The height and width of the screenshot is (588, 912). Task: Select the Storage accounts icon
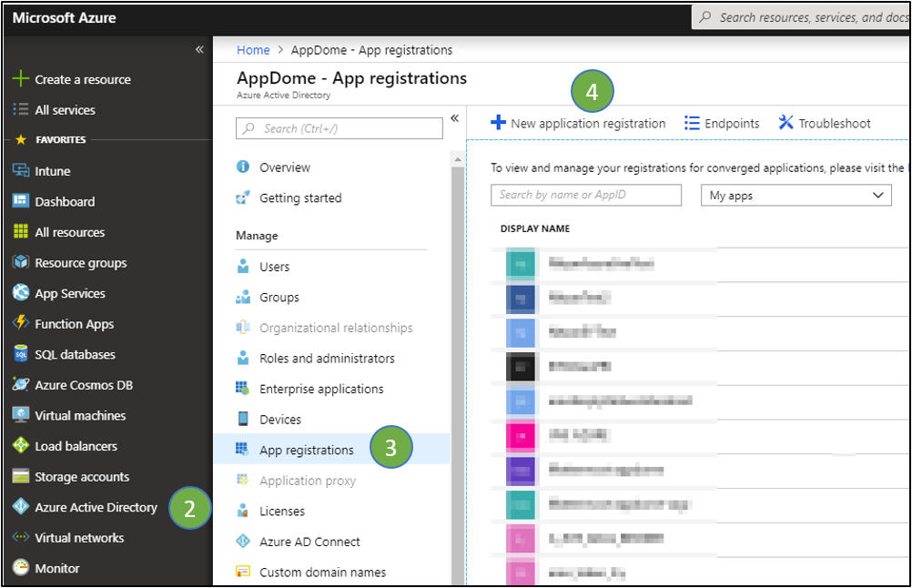point(20,477)
